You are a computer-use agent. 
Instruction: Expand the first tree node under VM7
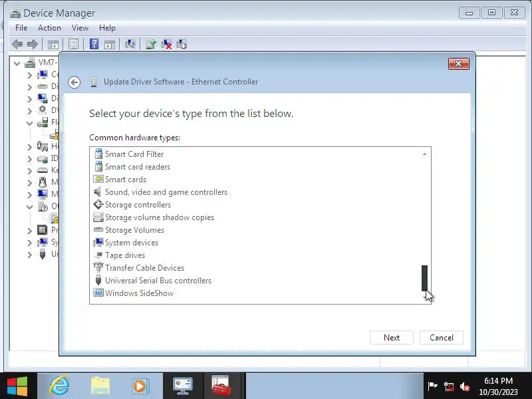[x=29, y=75]
